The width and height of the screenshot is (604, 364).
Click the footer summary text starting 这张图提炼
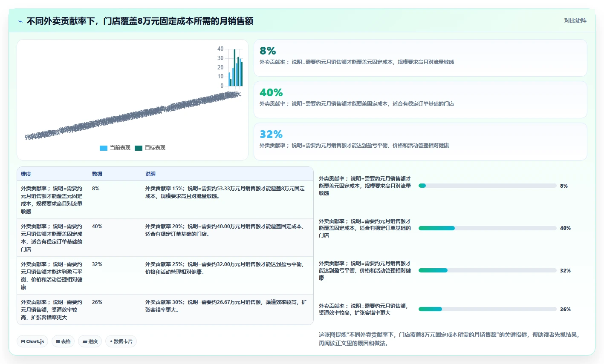pyautogui.click(x=449, y=339)
